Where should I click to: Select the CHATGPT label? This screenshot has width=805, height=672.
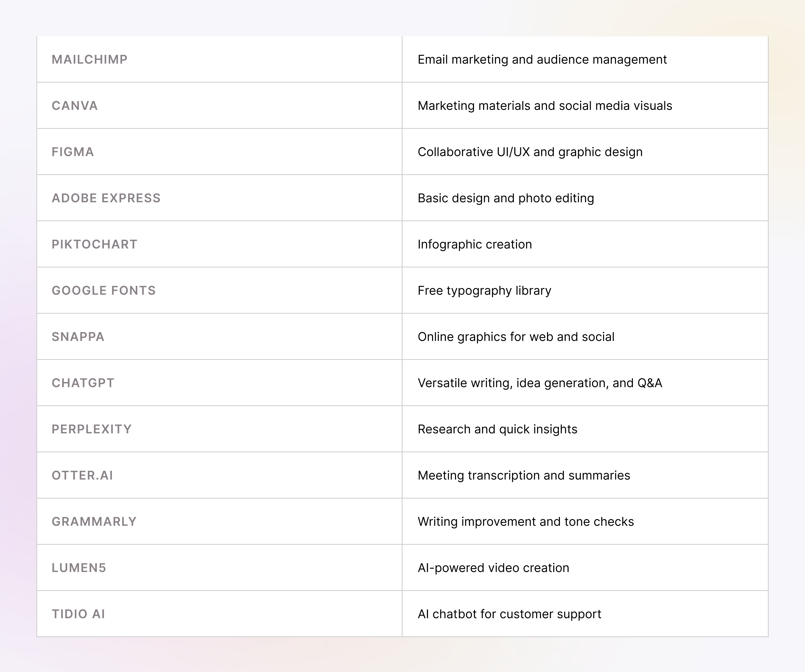pyautogui.click(x=83, y=383)
